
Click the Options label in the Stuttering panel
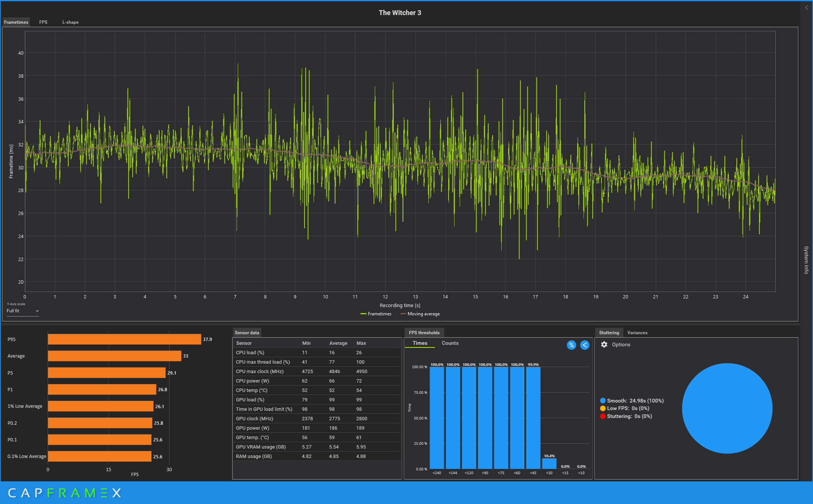(x=621, y=344)
